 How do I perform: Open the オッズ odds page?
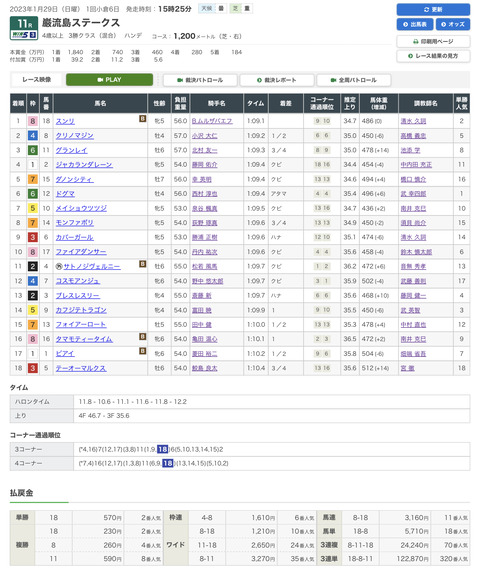pos(453,24)
